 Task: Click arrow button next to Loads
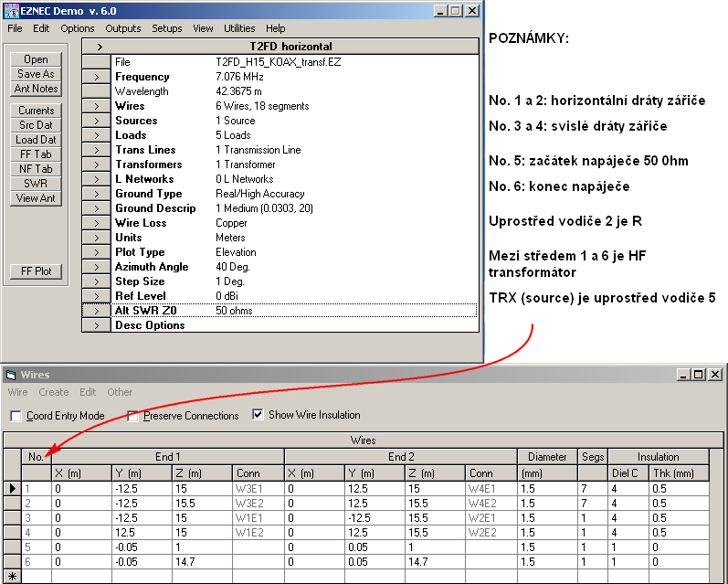[96, 135]
